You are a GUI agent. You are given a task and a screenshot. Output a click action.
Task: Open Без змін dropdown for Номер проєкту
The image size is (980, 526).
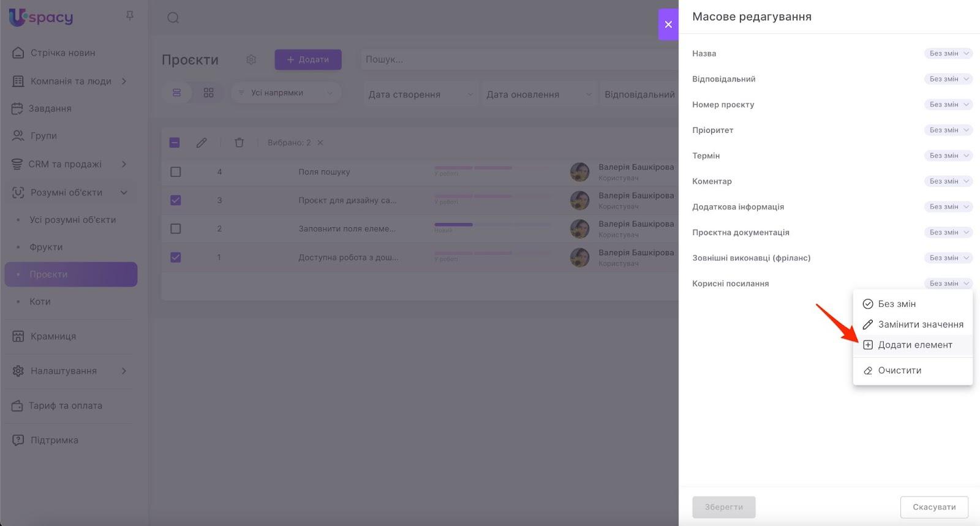(948, 105)
